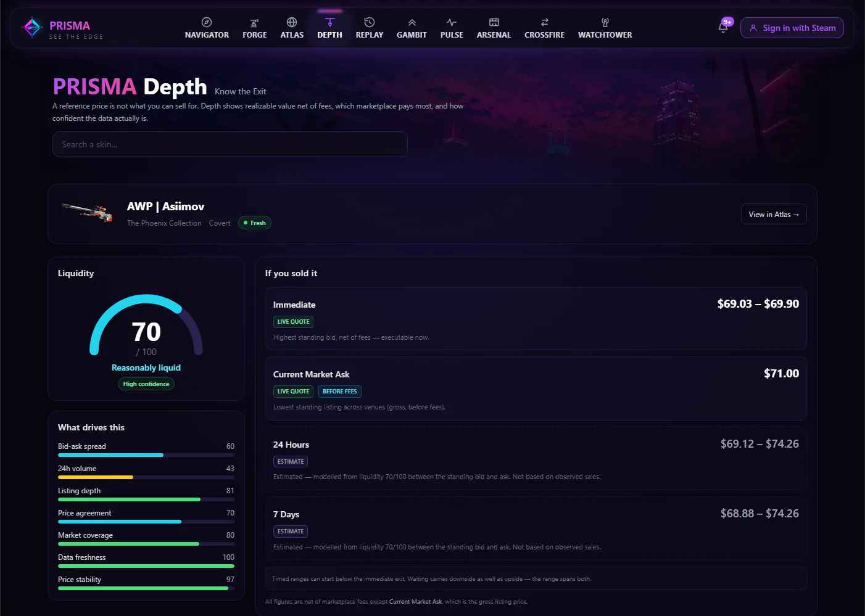Image resolution: width=865 pixels, height=616 pixels.
Task: Click The Phoenix Collection text
Action: point(164,223)
